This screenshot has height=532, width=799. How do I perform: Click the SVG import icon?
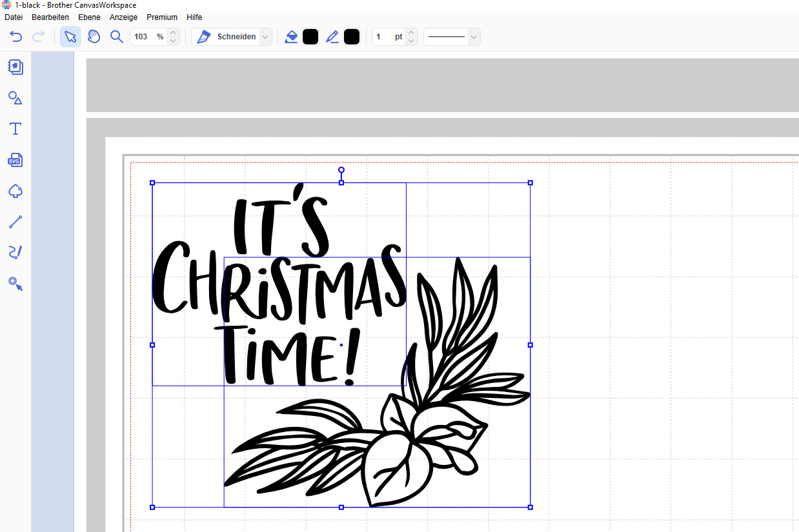tap(15, 160)
